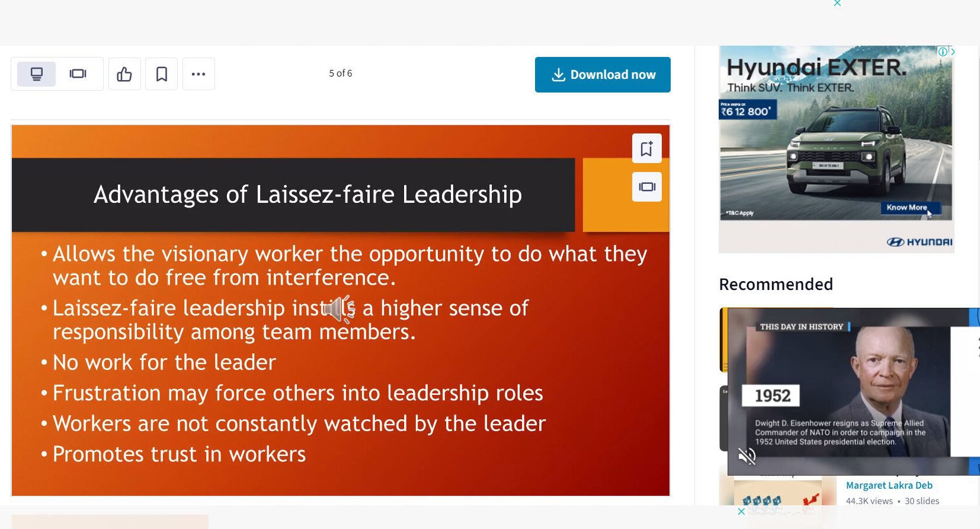
Task: Close the bottom banner ad
Action: [x=741, y=511]
